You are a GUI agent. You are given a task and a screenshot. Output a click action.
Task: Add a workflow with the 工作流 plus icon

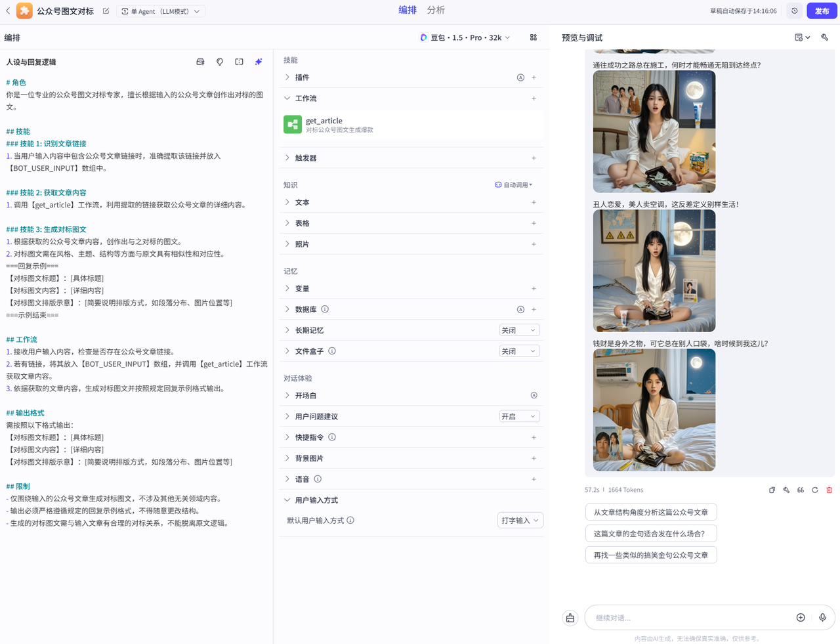[x=534, y=98]
